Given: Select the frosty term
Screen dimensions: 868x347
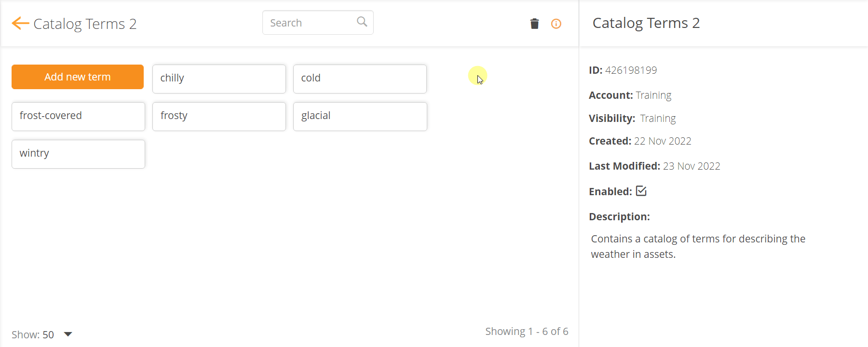Looking at the screenshot, I should (219, 116).
